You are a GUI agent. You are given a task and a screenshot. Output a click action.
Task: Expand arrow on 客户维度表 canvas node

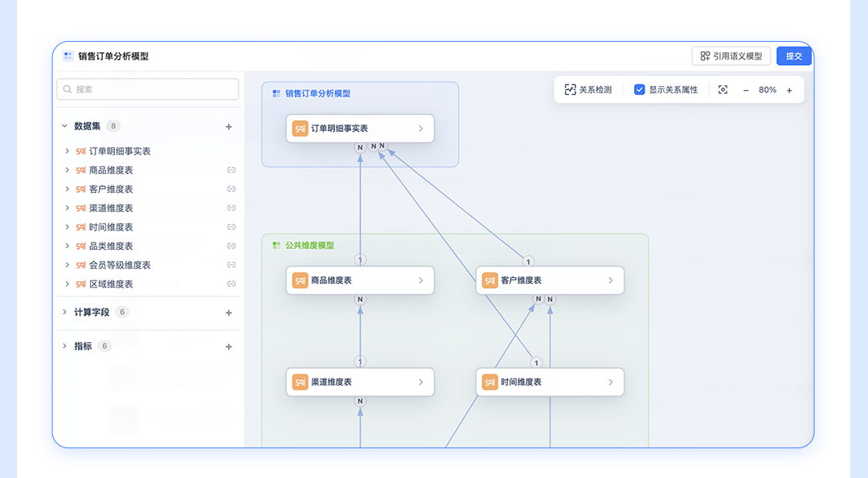pos(611,280)
